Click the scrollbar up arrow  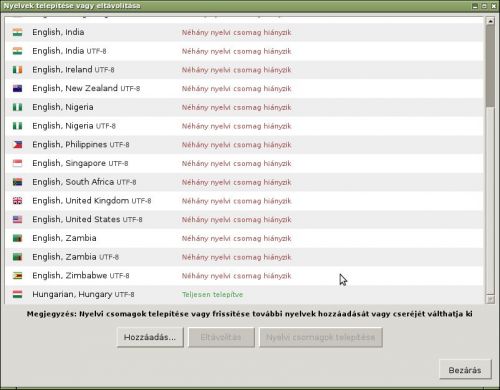tap(490, 21)
